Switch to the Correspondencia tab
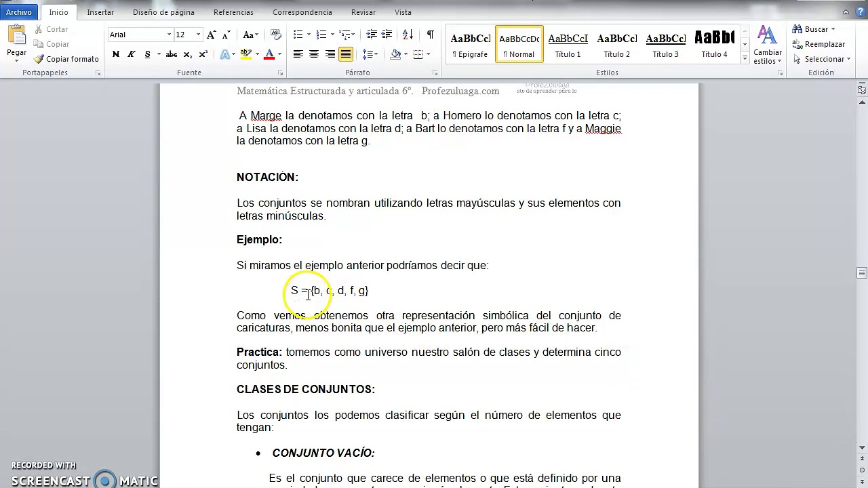 click(x=302, y=12)
